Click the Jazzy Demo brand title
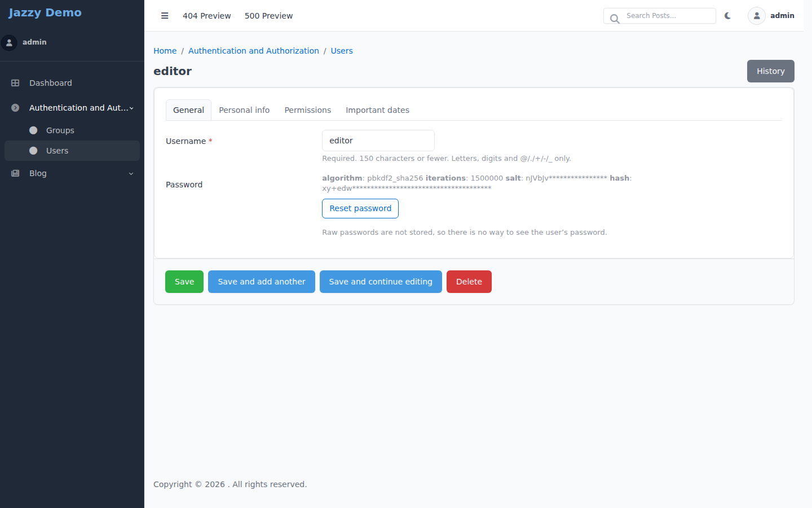The width and height of the screenshot is (812, 508). tap(45, 12)
